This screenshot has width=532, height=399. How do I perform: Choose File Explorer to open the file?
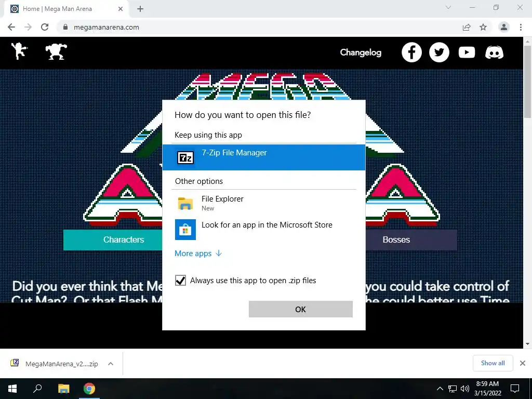pyautogui.click(x=263, y=203)
